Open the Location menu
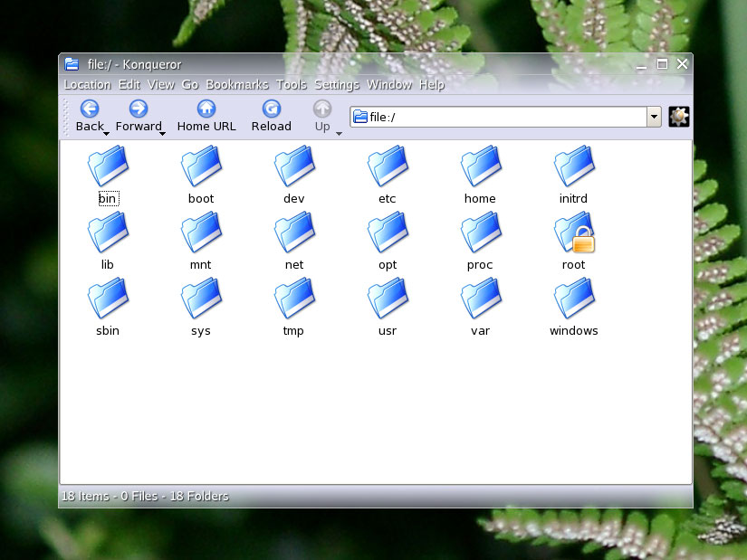This screenshot has width=747, height=560. pos(87,85)
